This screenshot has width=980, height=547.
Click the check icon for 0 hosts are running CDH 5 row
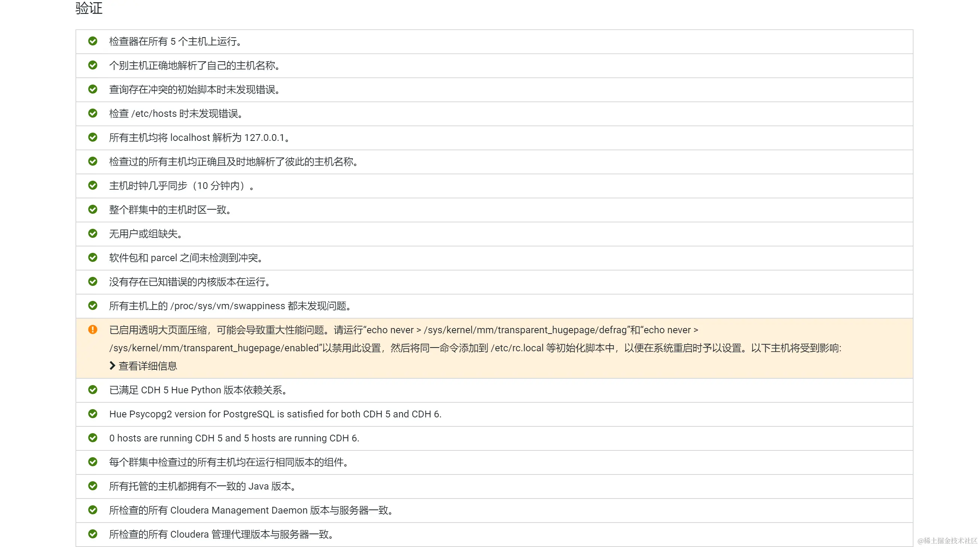point(93,438)
